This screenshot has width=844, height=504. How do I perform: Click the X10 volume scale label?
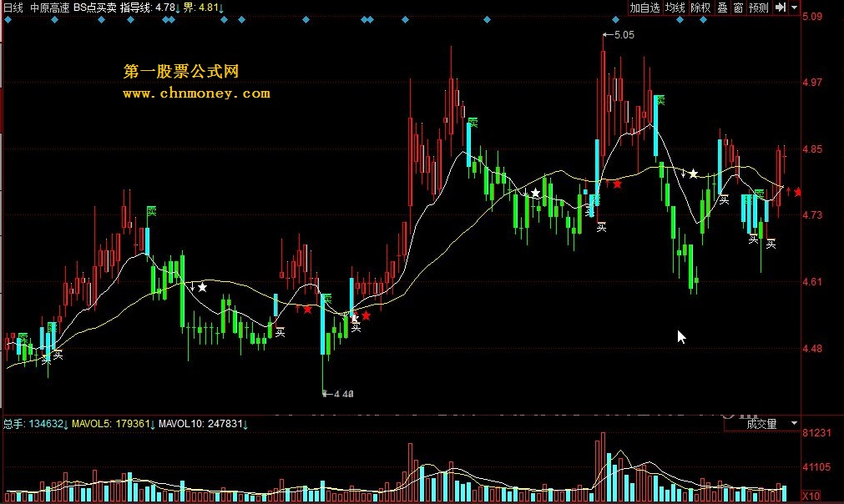[811, 496]
